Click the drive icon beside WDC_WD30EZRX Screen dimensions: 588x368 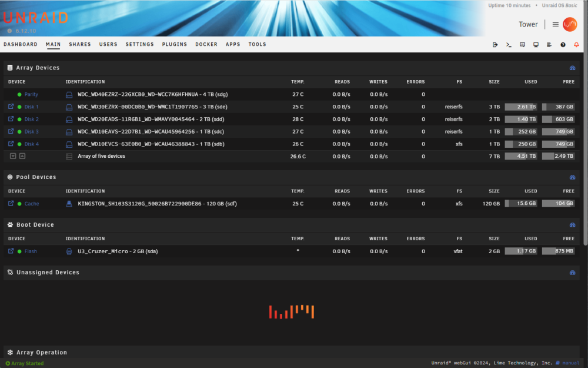(x=69, y=107)
